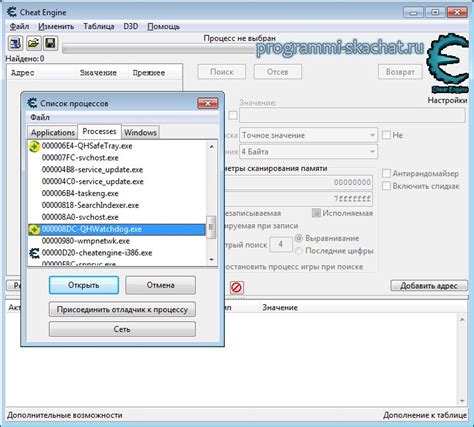Click the QHSafeTray.exe process icon
Screen dimensions: 474x427
(34, 146)
